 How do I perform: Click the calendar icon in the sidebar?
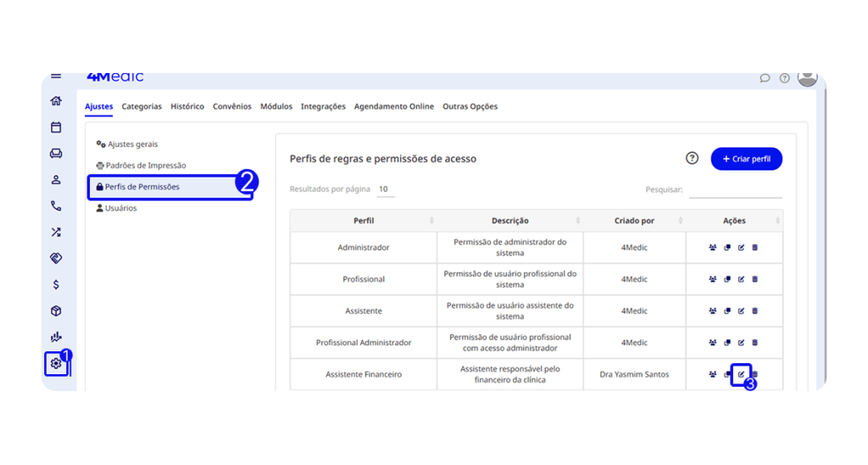56,127
